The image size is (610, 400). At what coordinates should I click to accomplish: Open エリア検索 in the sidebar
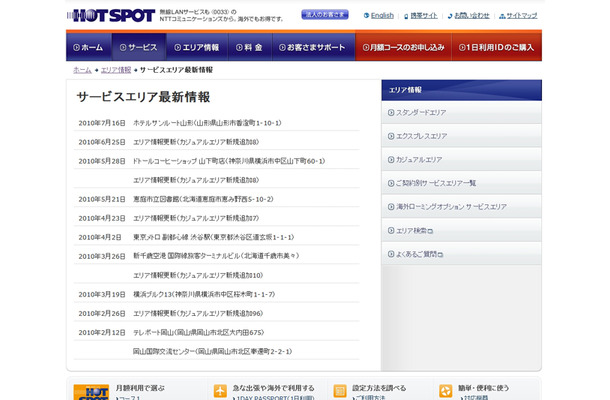tap(461, 230)
